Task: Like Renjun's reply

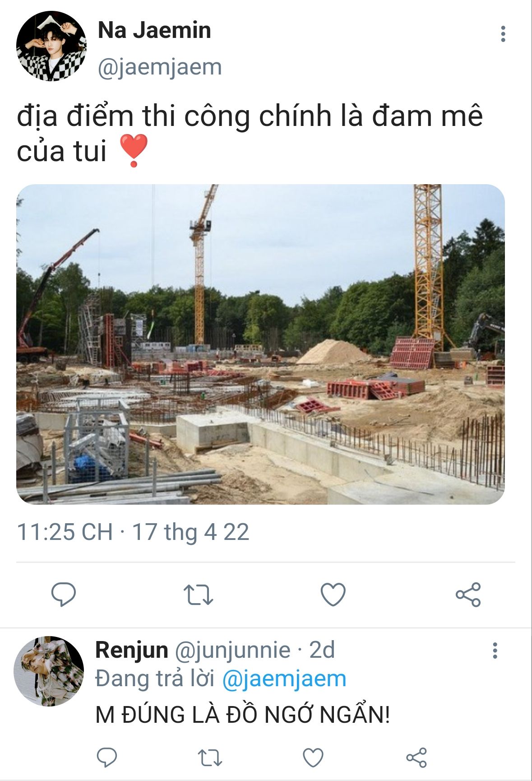Action: coord(313,757)
